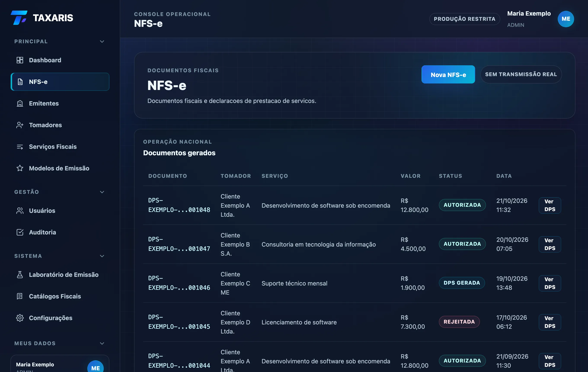The width and height of the screenshot is (588, 372).
Task: Click the NFS-e document icon in sidebar
Action: [x=20, y=82]
